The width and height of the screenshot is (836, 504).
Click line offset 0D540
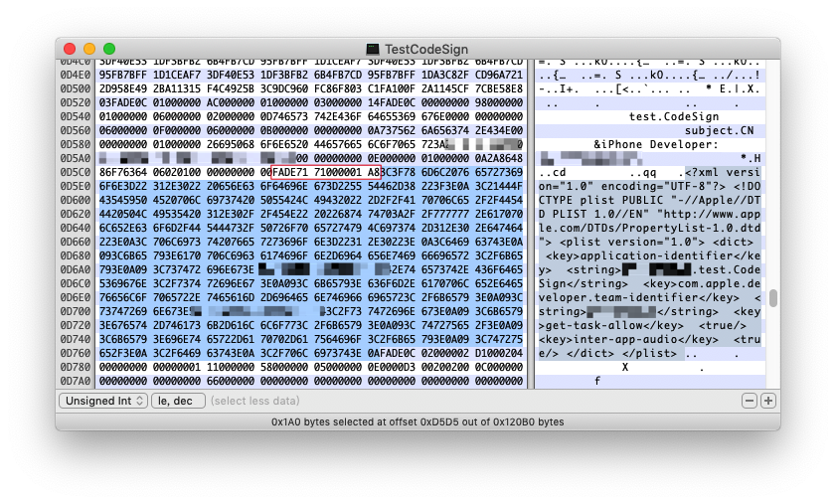tap(76, 116)
